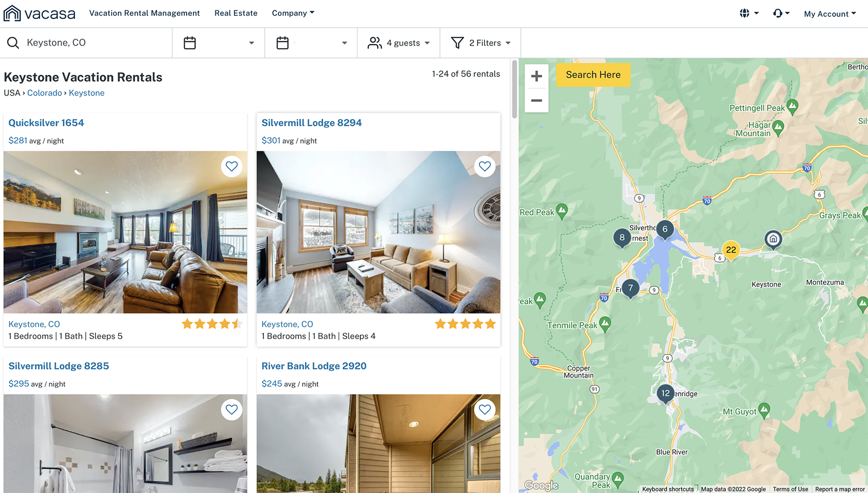Select the home marker pin on map
Screen dimensions: 868x493
click(x=773, y=239)
